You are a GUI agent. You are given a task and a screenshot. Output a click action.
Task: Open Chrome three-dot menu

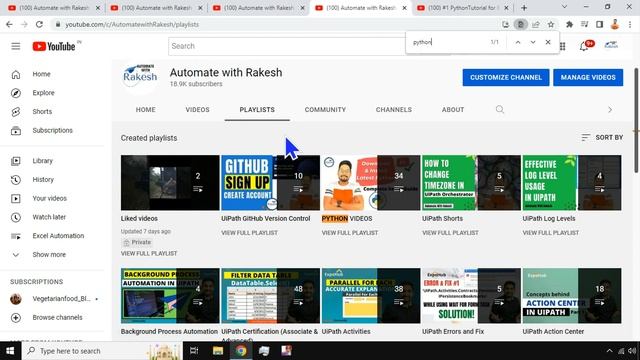tap(630, 24)
